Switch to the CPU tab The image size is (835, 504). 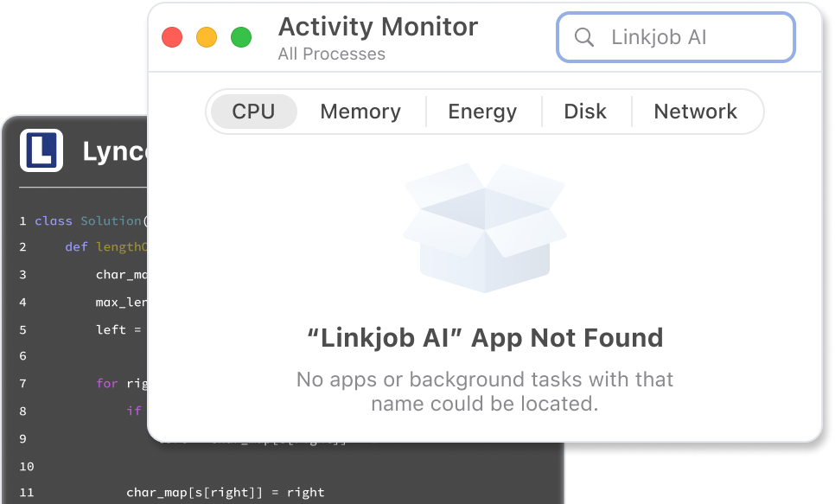[253, 112]
